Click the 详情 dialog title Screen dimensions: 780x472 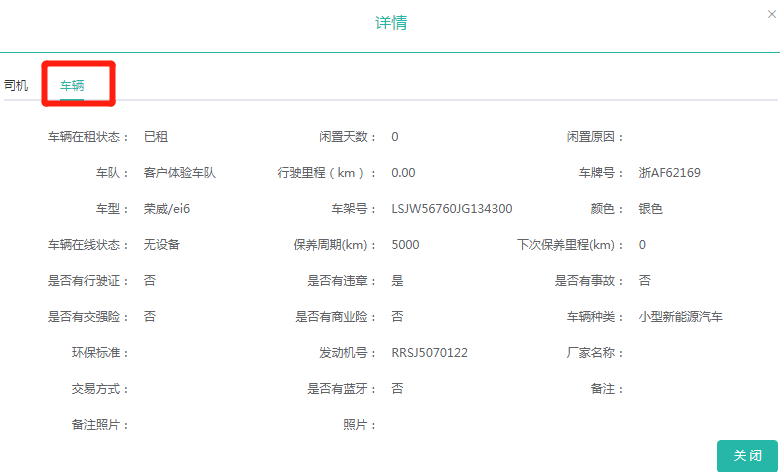[391, 23]
